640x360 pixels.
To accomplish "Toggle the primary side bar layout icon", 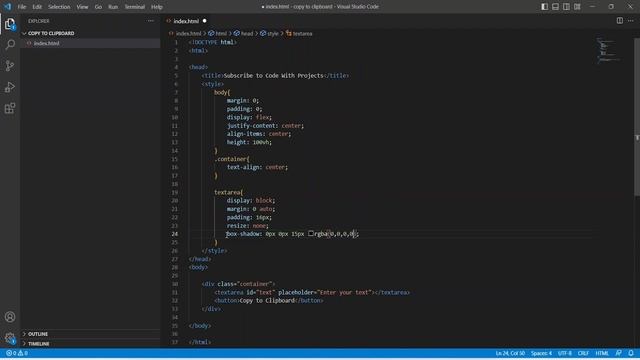I will click(x=544, y=7).
